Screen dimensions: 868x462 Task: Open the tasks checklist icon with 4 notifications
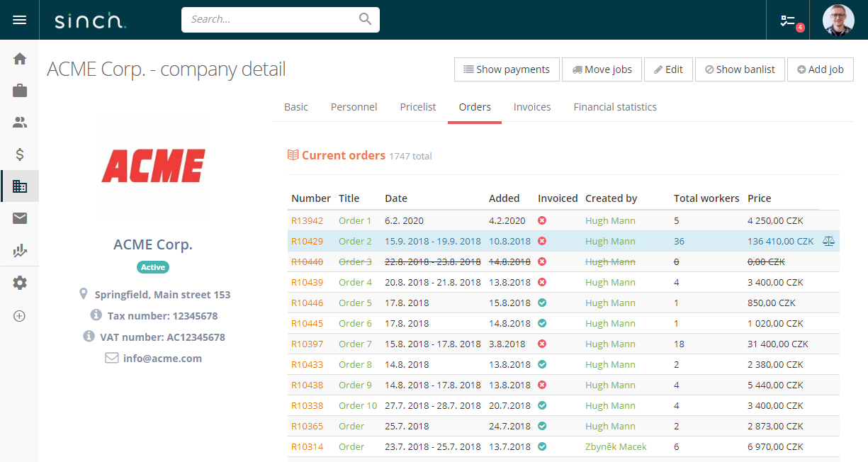787,20
